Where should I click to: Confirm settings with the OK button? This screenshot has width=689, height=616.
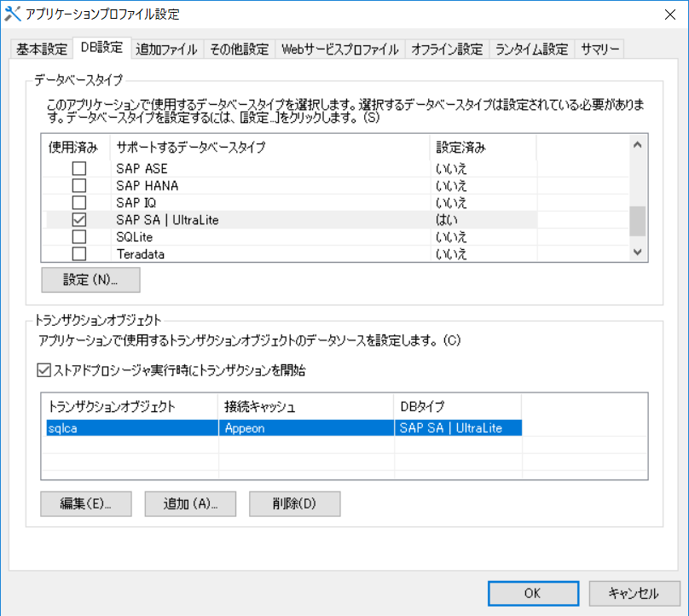pos(533,593)
